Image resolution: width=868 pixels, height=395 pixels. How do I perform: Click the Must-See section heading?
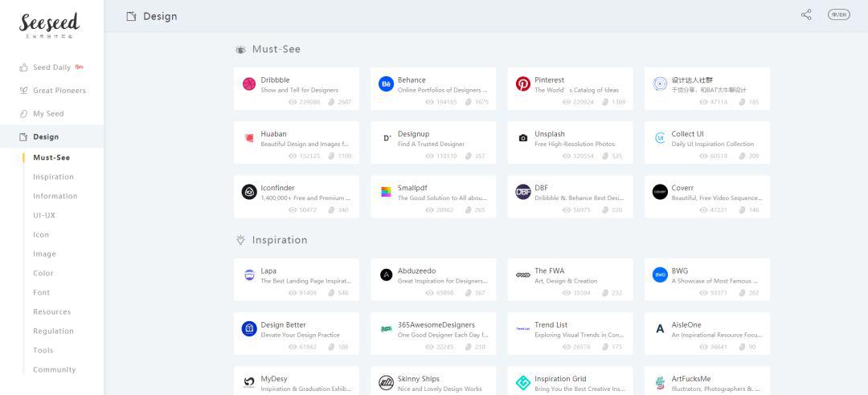pyautogui.click(x=276, y=49)
